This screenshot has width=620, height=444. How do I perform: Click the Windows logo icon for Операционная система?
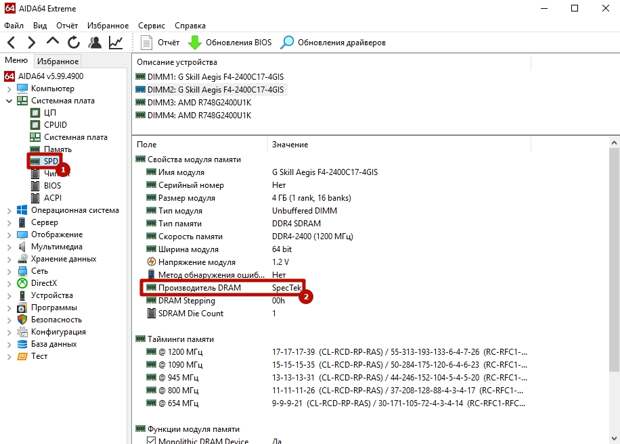[x=22, y=210]
